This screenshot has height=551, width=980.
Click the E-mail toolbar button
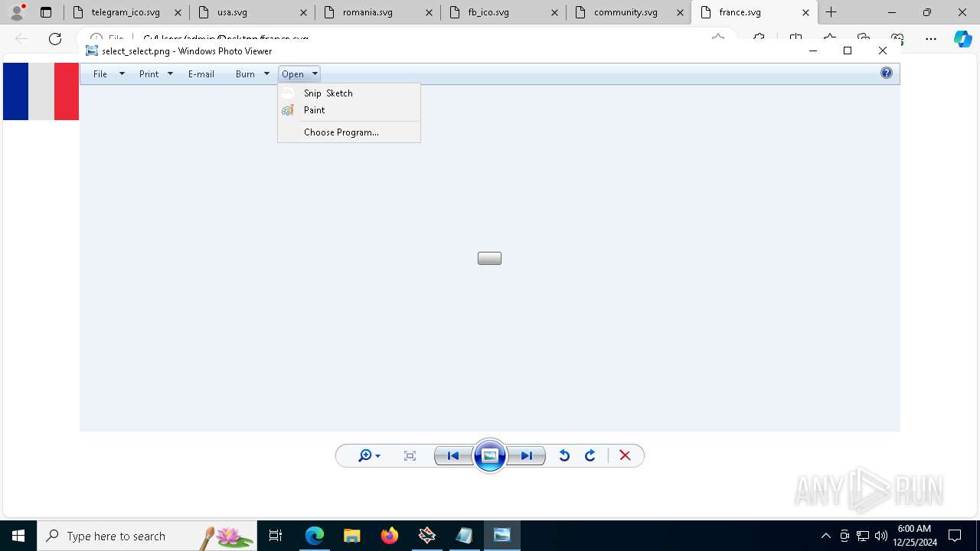pos(201,74)
